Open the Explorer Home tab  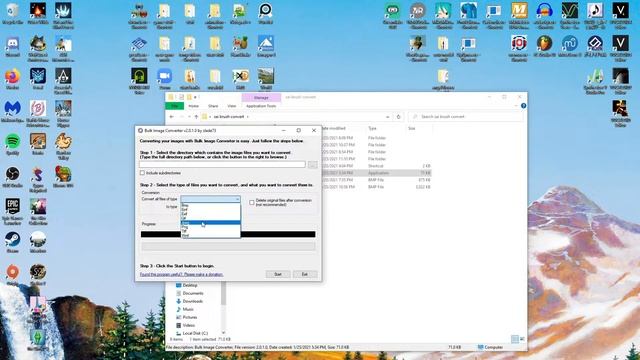(x=193, y=106)
